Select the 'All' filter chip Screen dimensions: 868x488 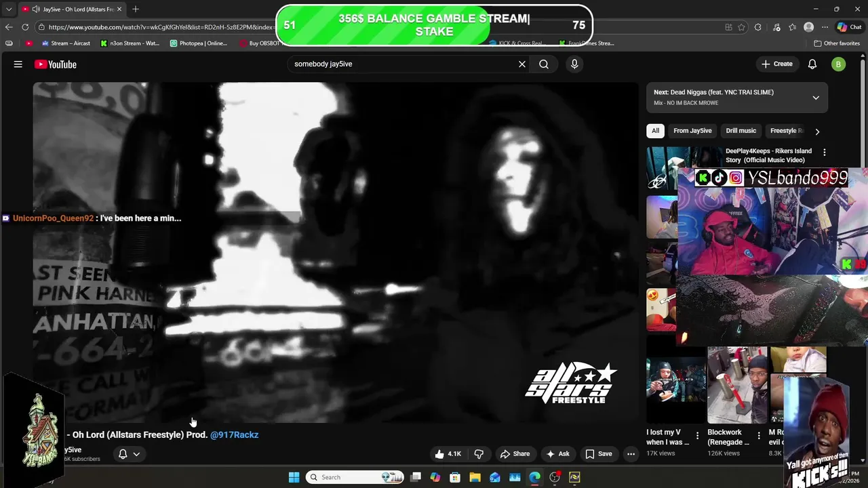coord(655,131)
